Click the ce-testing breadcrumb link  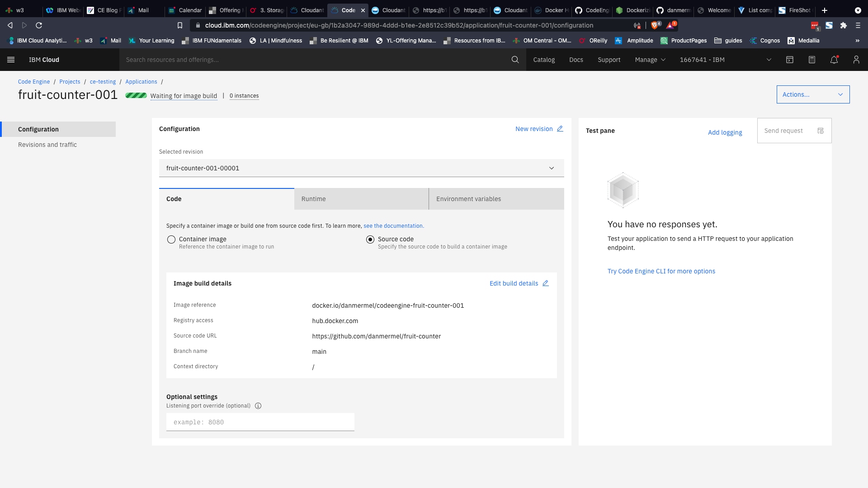(x=103, y=82)
